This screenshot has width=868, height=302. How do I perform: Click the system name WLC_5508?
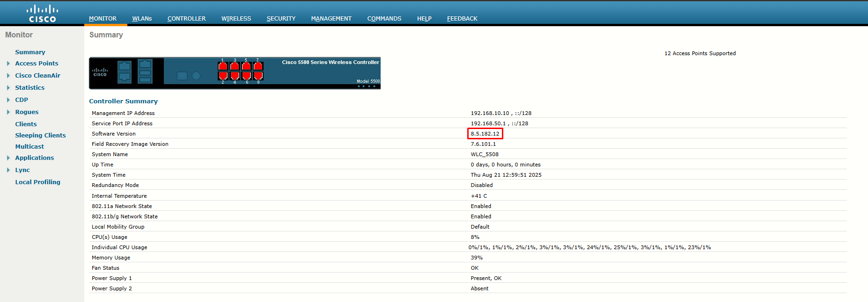pyautogui.click(x=485, y=154)
